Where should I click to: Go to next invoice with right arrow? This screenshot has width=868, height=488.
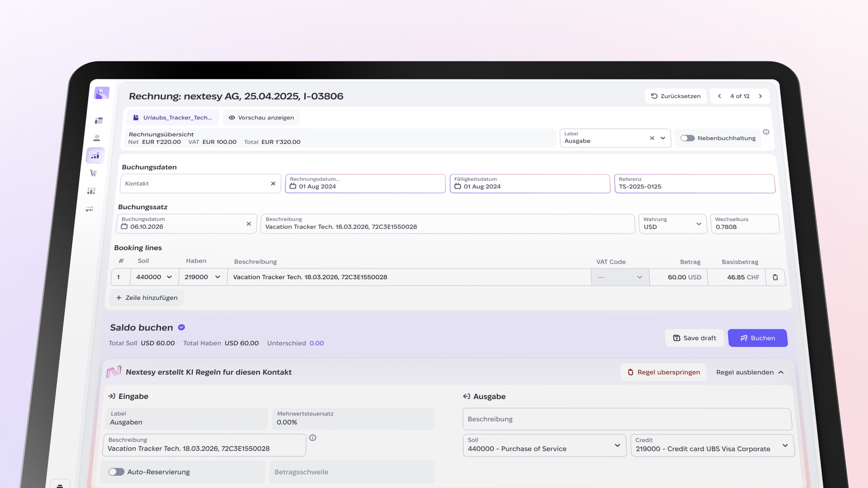pos(761,96)
